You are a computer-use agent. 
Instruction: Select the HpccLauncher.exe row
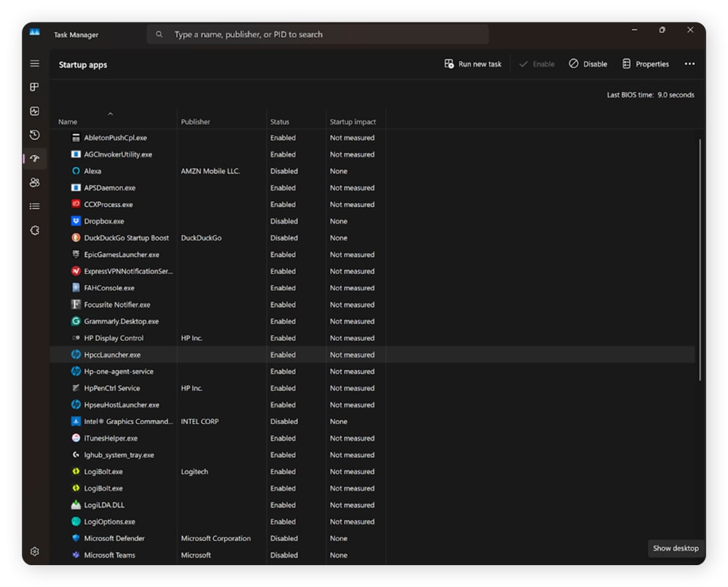tap(372, 355)
